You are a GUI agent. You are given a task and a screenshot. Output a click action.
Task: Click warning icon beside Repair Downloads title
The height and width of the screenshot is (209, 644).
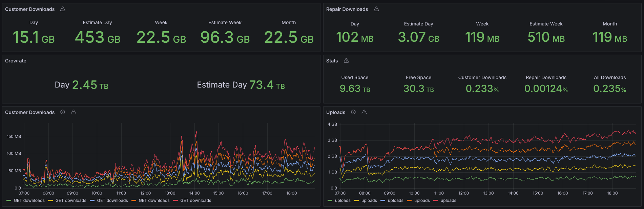tap(376, 9)
